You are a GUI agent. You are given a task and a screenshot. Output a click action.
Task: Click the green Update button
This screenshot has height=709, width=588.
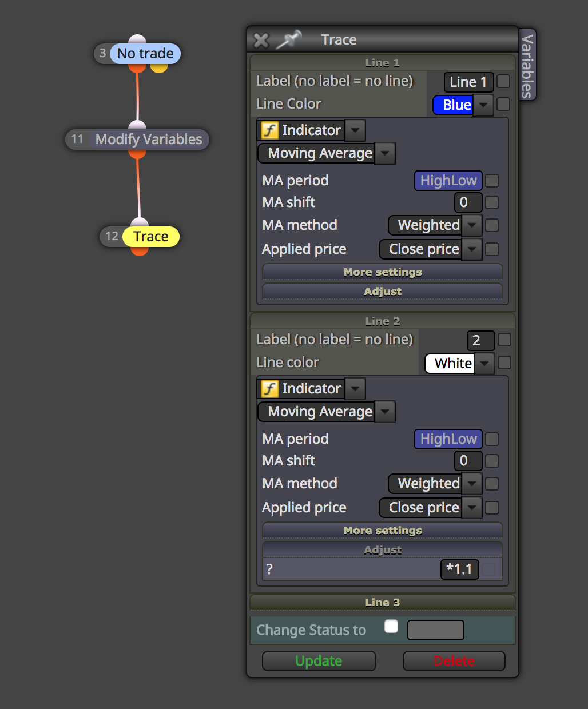click(319, 661)
